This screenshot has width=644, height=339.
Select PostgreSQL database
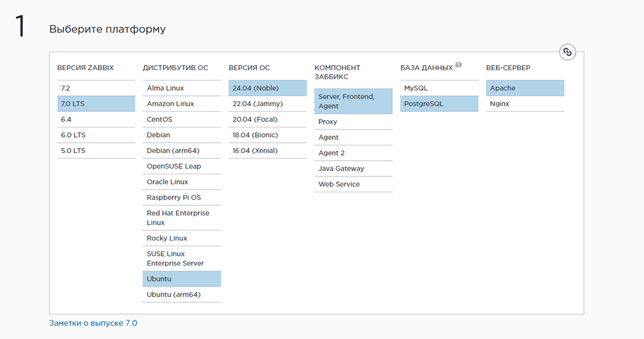[439, 104]
